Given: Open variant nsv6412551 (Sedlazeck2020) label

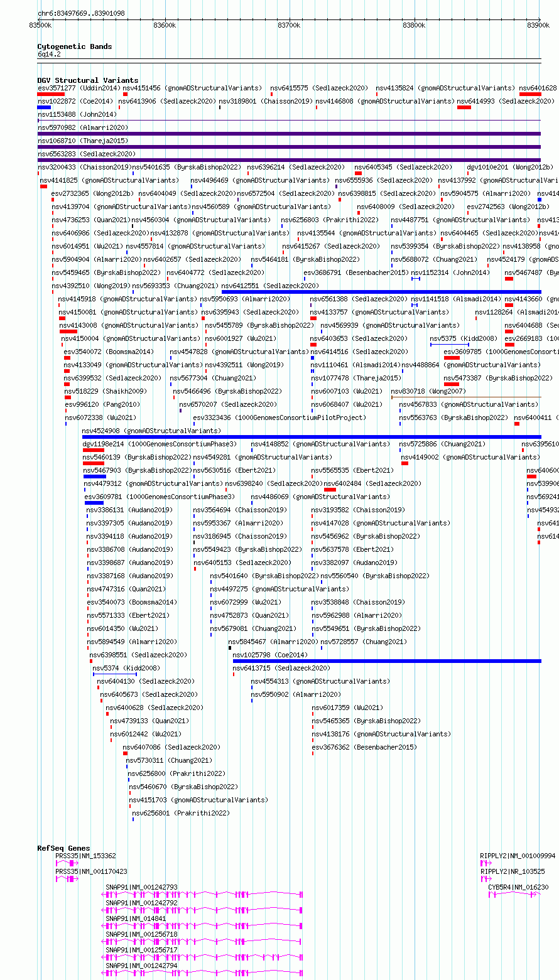Looking at the screenshot, I should point(271,286).
